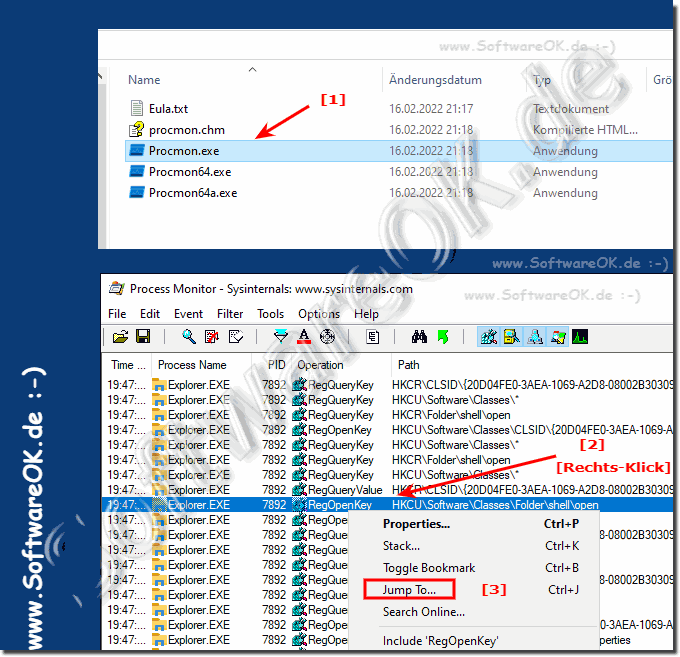This screenshot has height=657, width=680.
Task: Sort by Änderungsdatum column header
Action: click(435, 80)
